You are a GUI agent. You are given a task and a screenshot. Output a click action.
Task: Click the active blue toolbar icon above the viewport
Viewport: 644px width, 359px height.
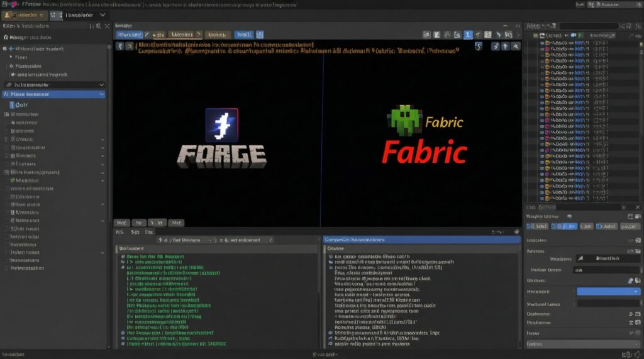tap(467, 35)
